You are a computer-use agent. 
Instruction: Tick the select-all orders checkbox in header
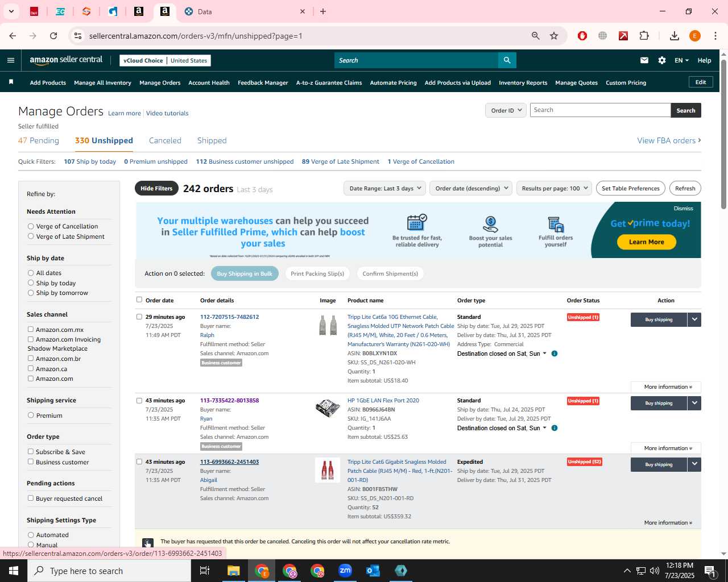139,300
